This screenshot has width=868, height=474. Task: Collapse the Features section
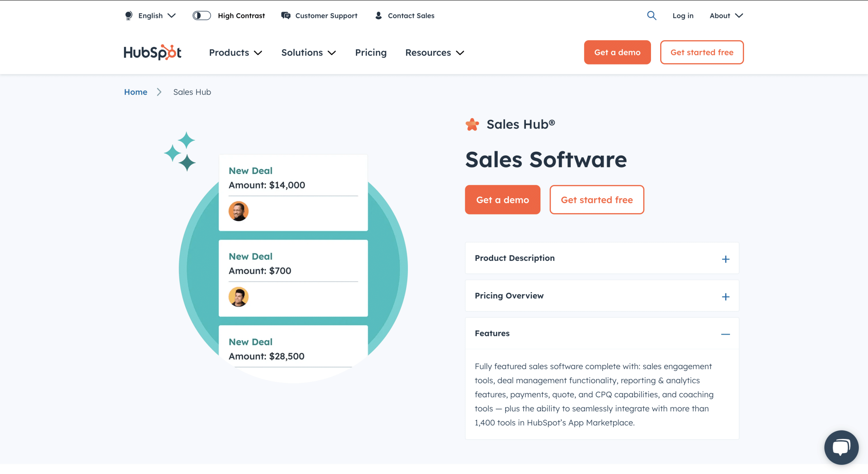click(x=725, y=334)
